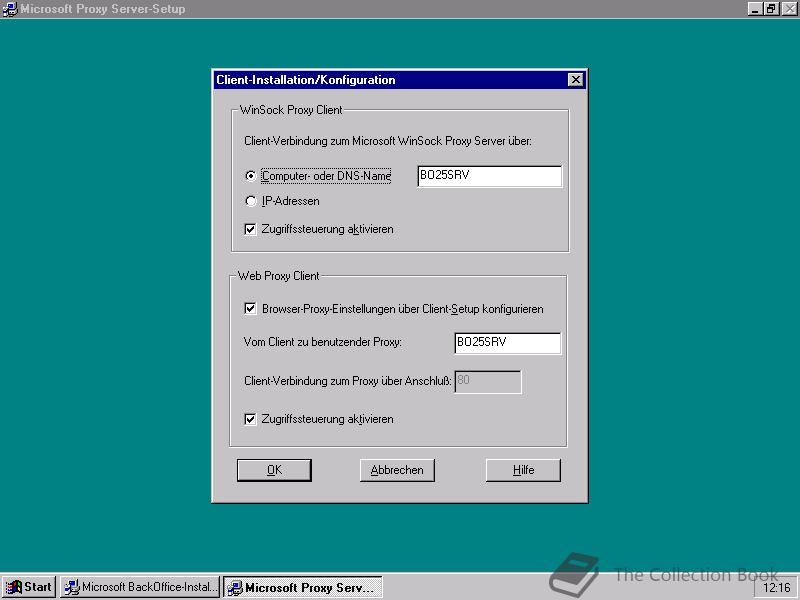Open help via the Hilfe button

(x=523, y=470)
